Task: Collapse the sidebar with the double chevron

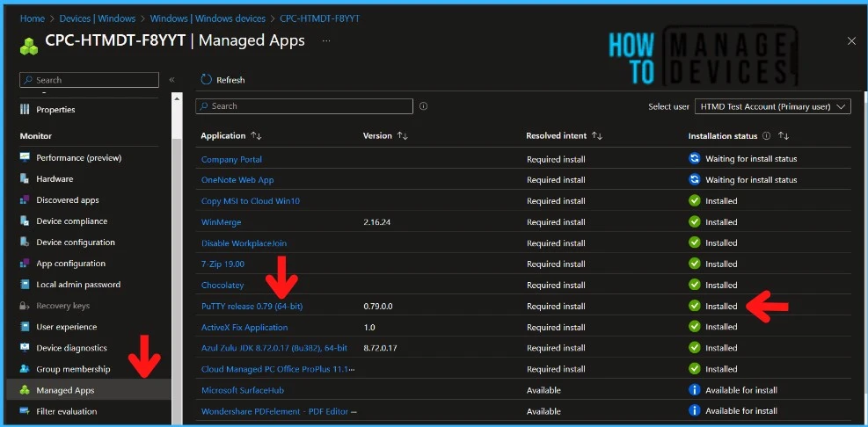Action: pyautogui.click(x=171, y=80)
